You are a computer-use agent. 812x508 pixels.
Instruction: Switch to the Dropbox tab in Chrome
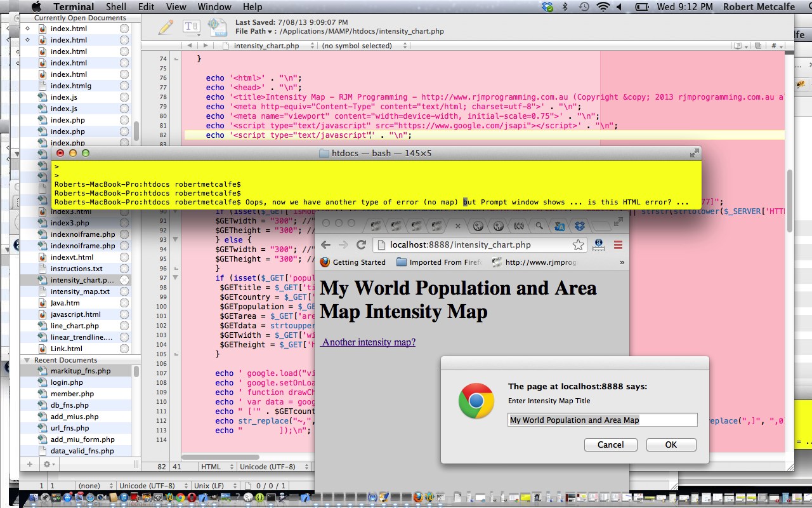point(579,225)
